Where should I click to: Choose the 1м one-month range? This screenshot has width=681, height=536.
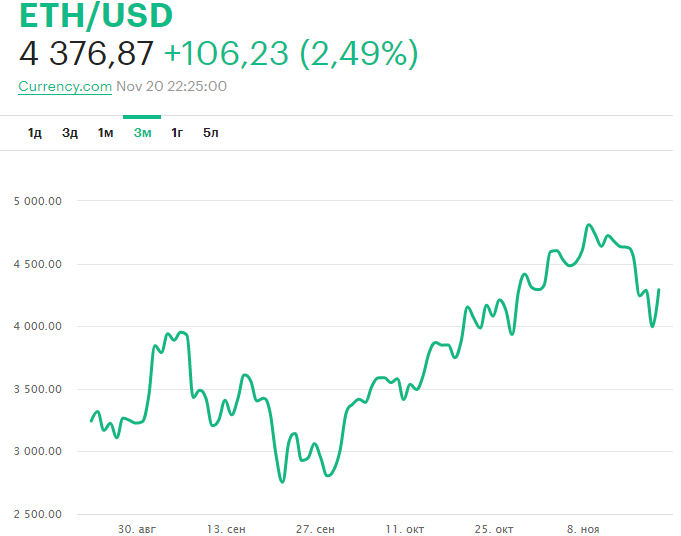click(x=105, y=133)
